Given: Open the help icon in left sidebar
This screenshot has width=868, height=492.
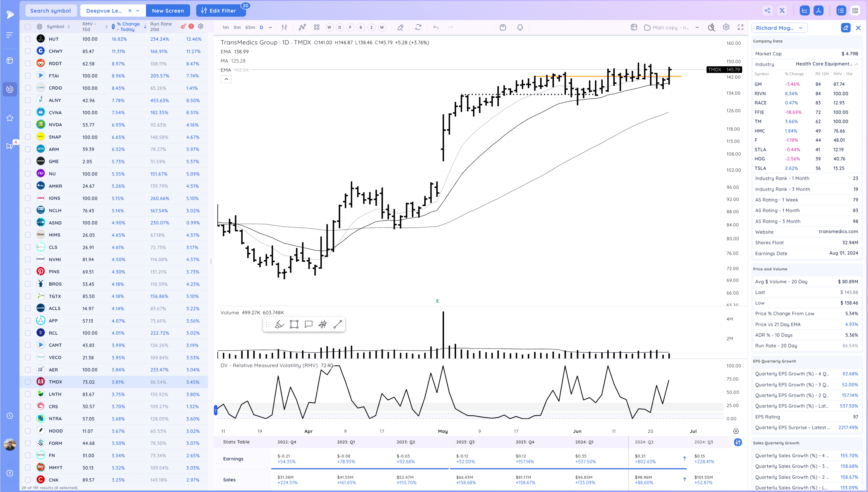Looking at the screenshot, I should coord(10,473).
